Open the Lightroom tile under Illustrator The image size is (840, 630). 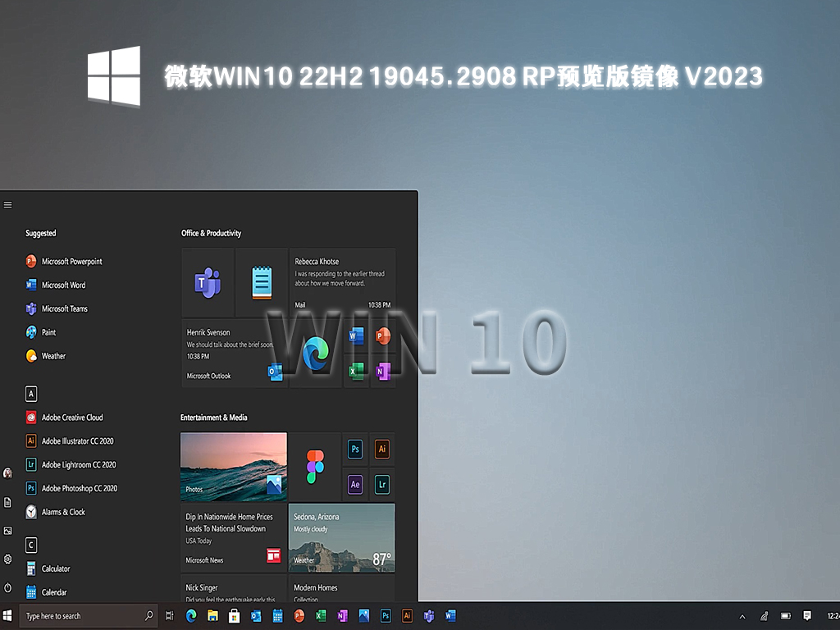pos(382,485)
